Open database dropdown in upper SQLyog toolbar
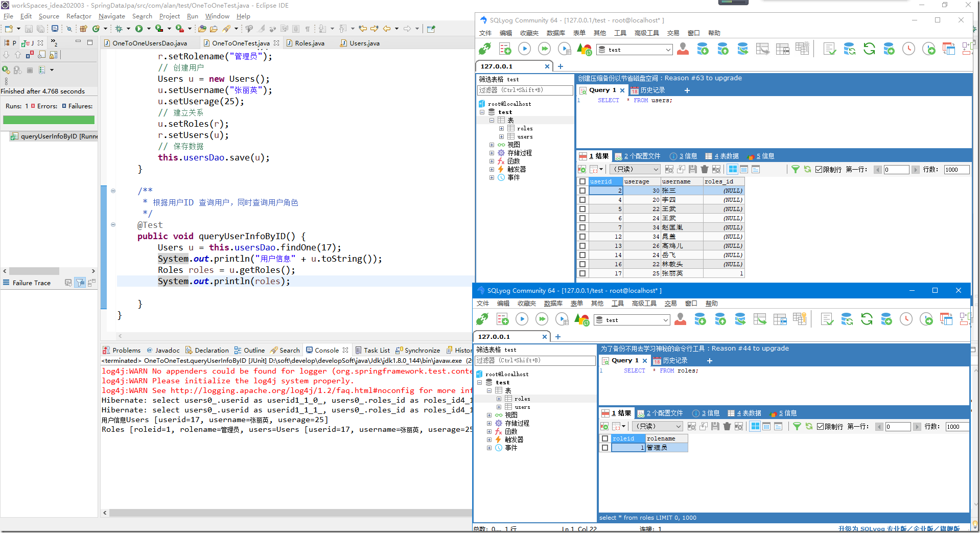The image size is (980, 533). [668, 50]
